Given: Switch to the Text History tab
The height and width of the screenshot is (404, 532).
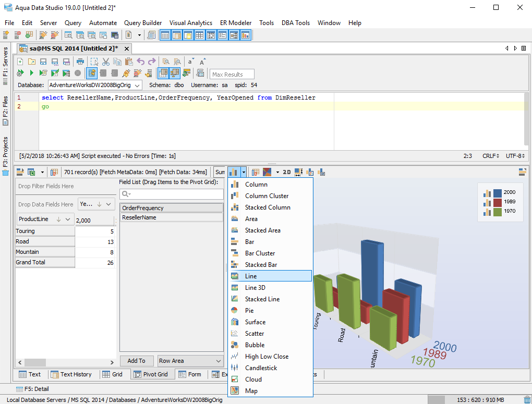Looking at the screenshot, I should (x=71, y=374).
